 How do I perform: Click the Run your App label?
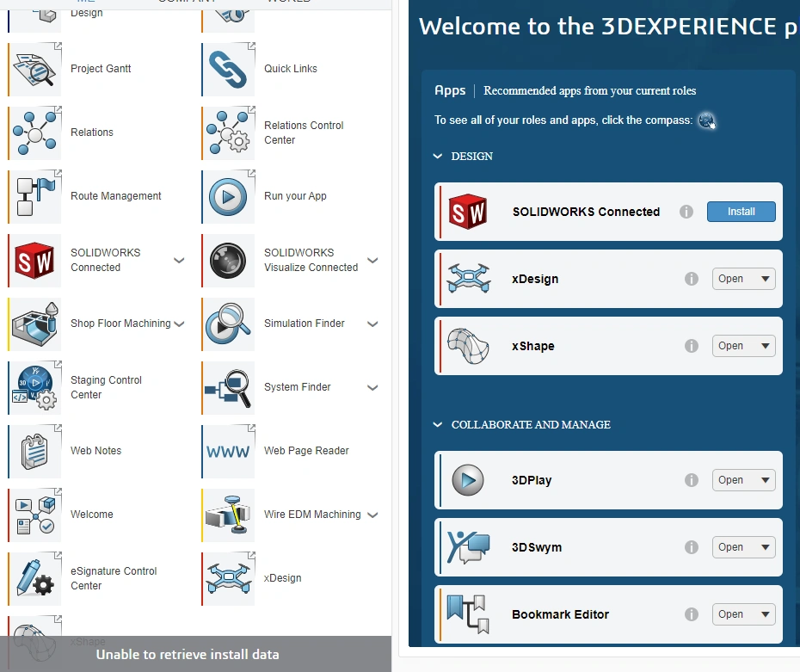295,196
